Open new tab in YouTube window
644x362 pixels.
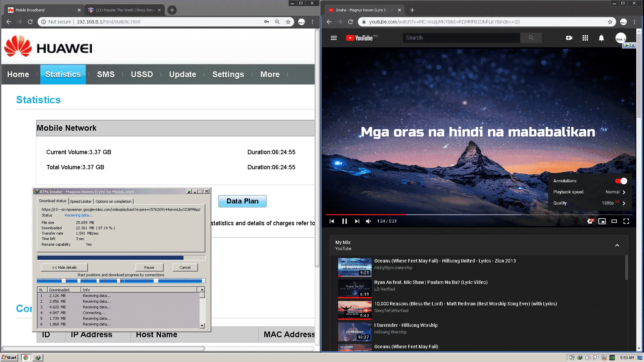(x=412, y=10)
